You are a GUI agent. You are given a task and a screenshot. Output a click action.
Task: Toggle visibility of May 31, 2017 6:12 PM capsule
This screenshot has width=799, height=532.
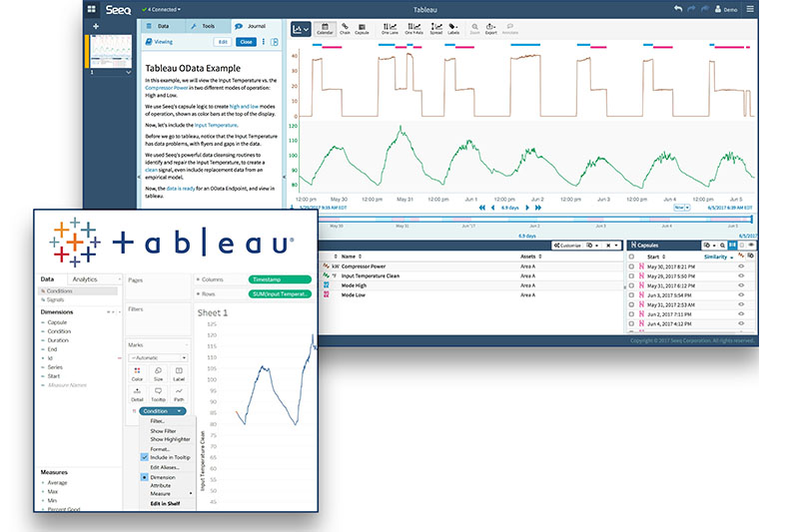(x=741, y=285)
